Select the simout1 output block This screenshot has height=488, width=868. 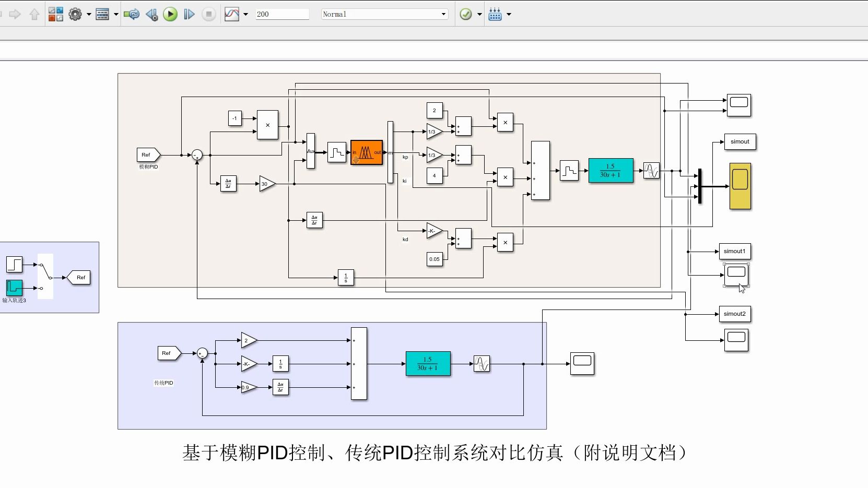click(x=735, y=251)
